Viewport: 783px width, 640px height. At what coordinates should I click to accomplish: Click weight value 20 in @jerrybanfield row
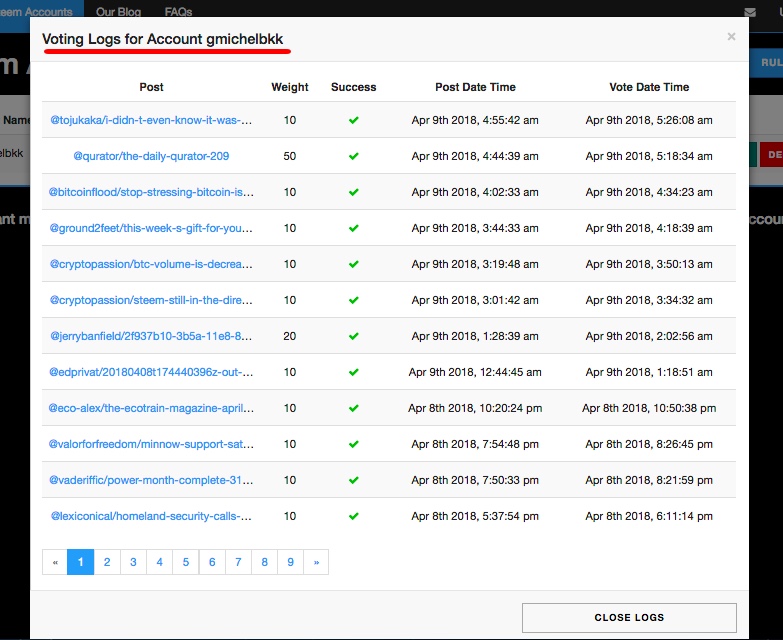(x=290, y=336)
